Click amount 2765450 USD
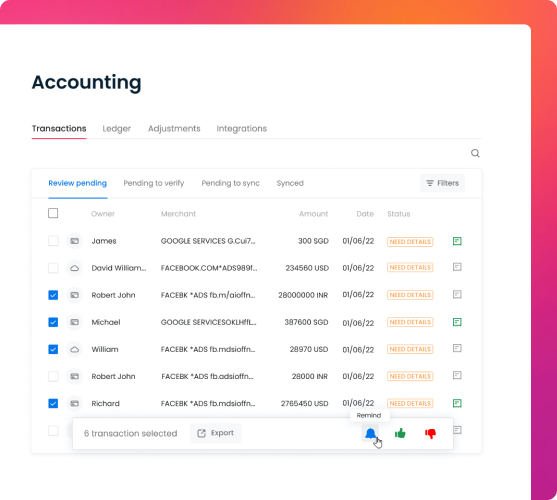 coord(304,403)
